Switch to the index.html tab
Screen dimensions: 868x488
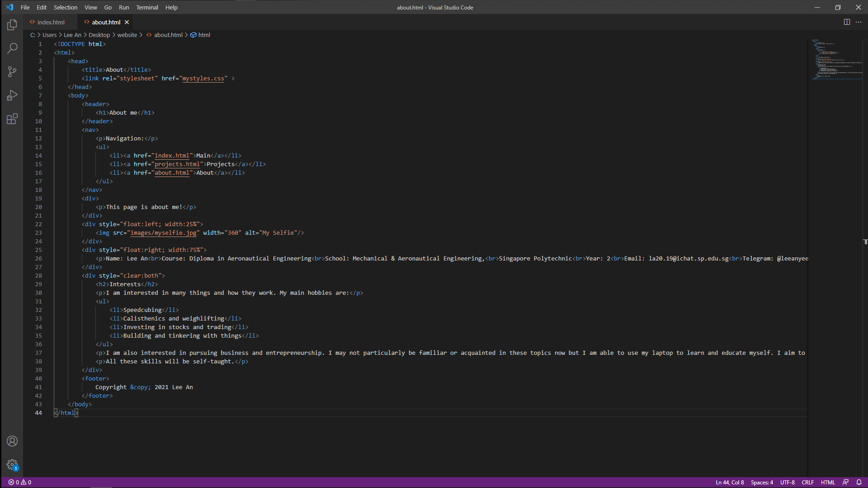pos(51,22)
